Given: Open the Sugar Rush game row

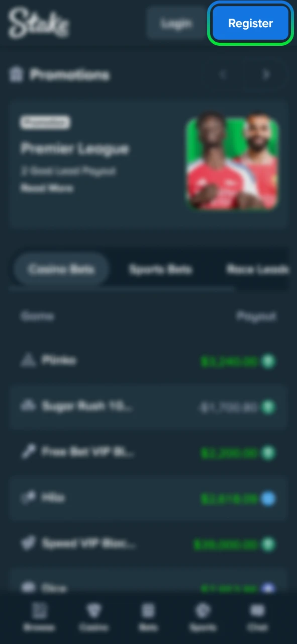Looking at the screenshot, I should [148, 406].
